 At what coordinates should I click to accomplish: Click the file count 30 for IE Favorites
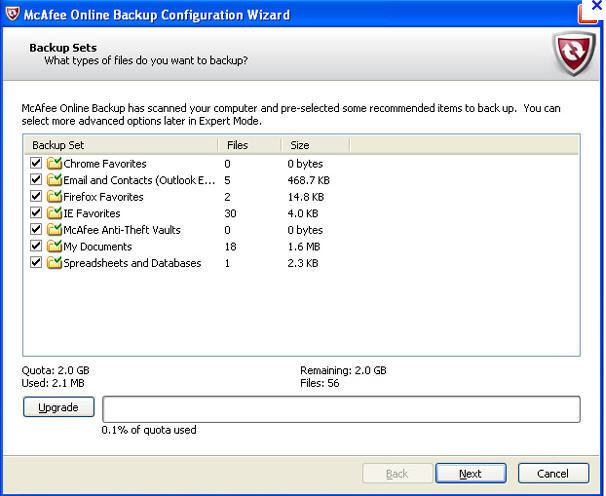tap(230, 213)
